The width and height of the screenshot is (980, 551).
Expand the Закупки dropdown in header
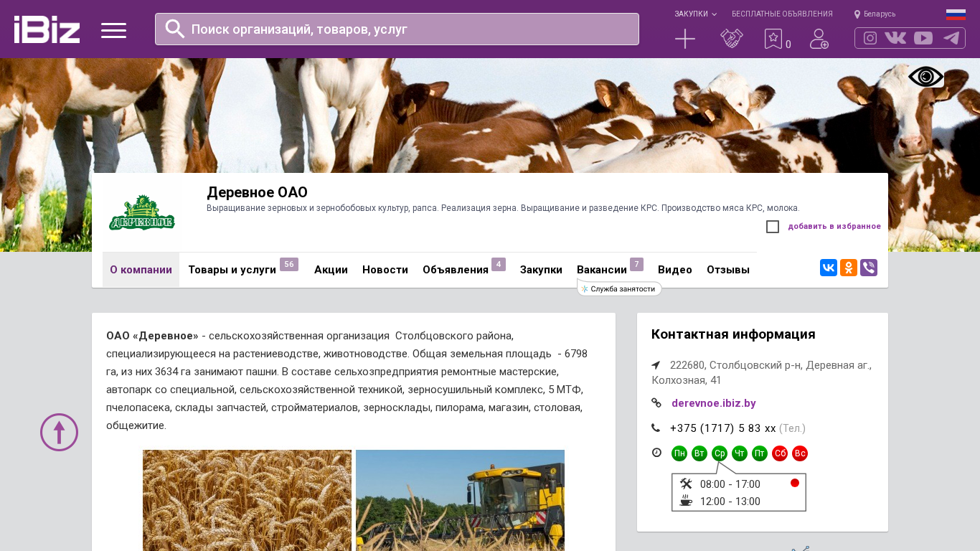(695, 14)
